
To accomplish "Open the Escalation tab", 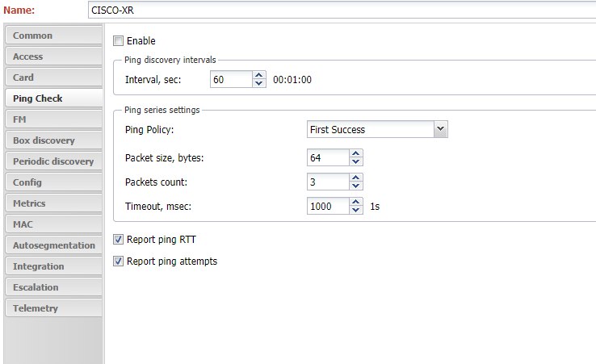I will pyautogui.click(x=53, y=287).
